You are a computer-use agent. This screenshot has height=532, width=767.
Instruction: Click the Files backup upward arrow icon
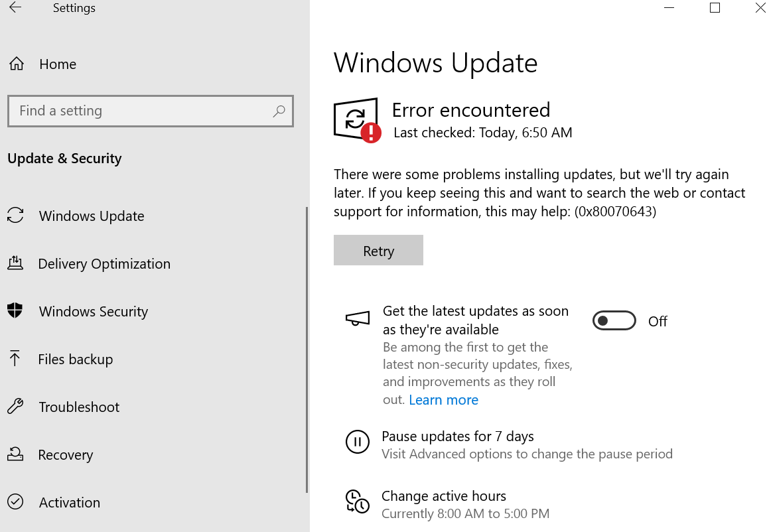(x=15, y=358)
